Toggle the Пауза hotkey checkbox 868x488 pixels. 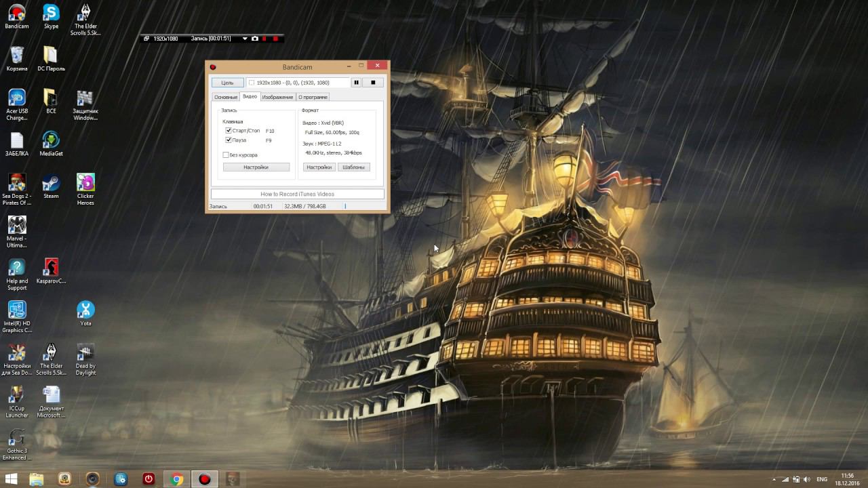point(229,140)
